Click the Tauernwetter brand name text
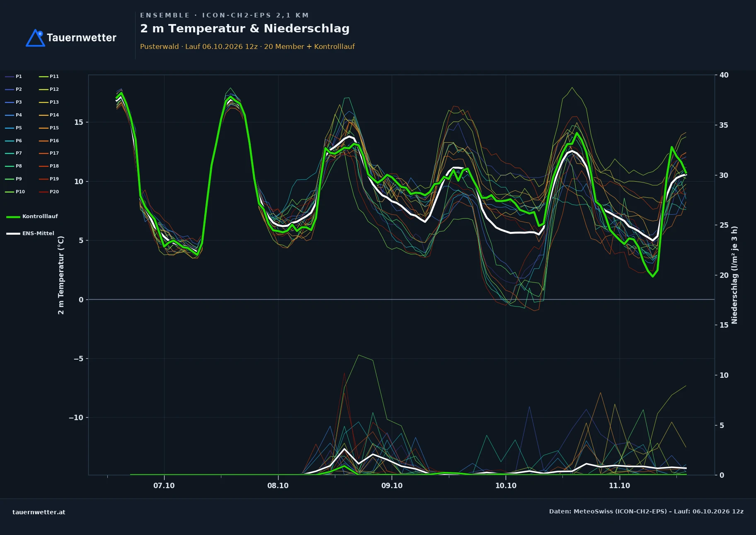The image size is (756, 535). pyautogui.click(x=82, y=38)
